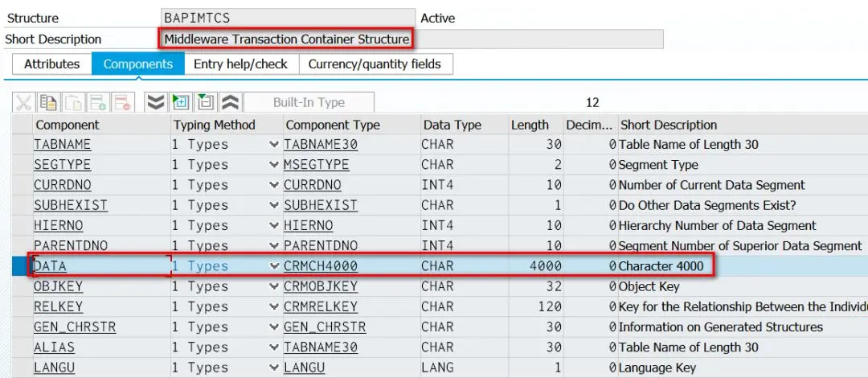868x378 pixels.
Task: Open GEN_CHRSTR component type link
Action: (x=325, y=327)
